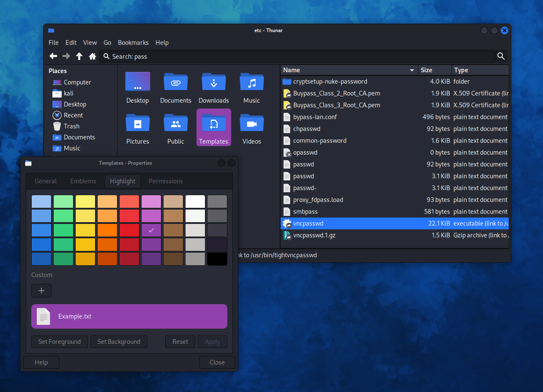Viewport: 543px width, 392px height.
Task: Switch to the Permissions tab
Action: [x=166, y=181]
